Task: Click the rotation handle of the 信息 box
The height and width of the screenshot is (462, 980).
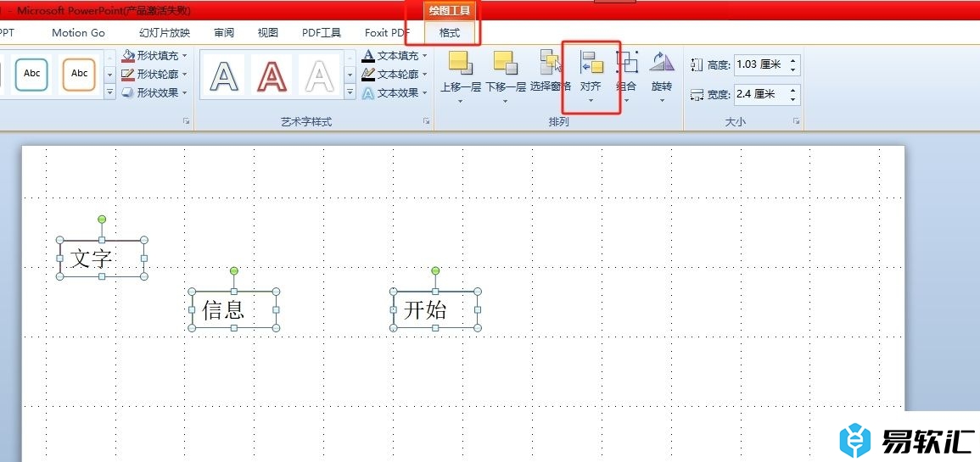Action: tap(233, 271)
